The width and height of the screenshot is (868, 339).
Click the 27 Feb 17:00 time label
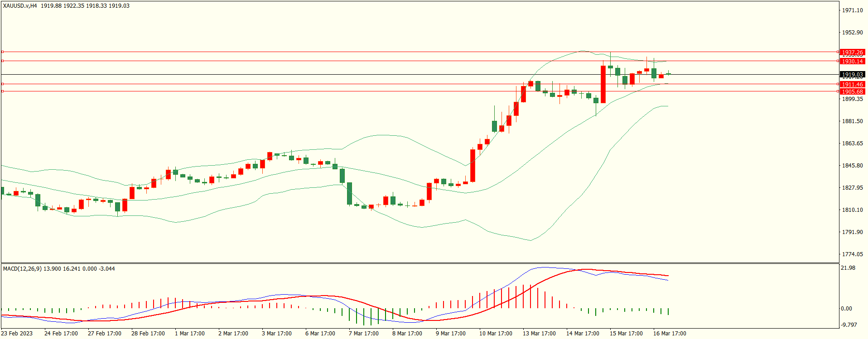pyautogui.click(x=105, y=334)
